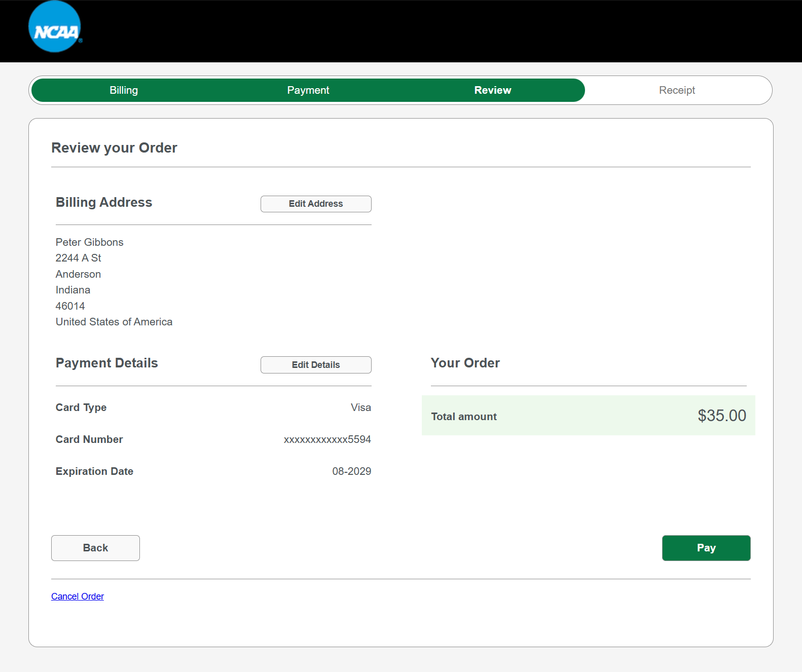
Task: Submit the order with Pay
Action: click(706, 548)
